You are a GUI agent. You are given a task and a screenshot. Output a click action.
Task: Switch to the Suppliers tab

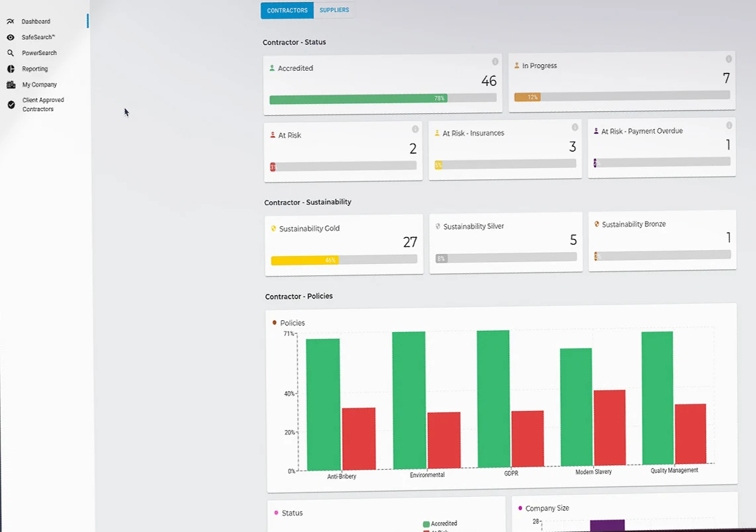pyautogui.click(x=334, y=10)
